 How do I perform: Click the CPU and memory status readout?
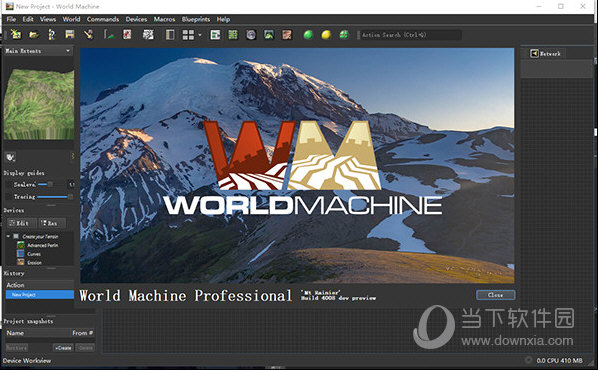[x=559, y=360]
